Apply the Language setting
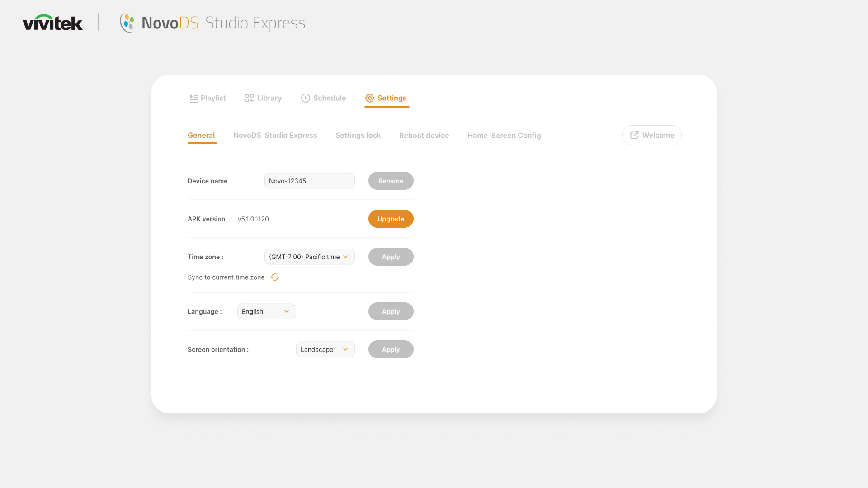The height and width of the screenshot is (488, 868). click(391, 311)
